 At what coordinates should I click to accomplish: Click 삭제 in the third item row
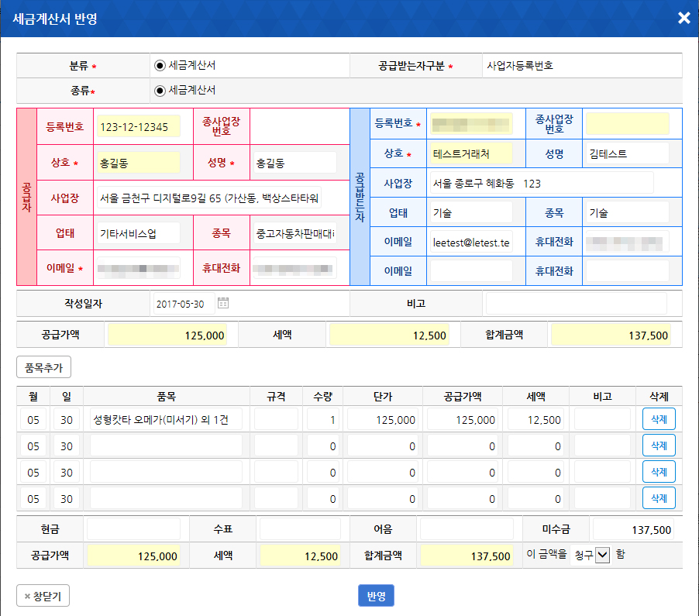[659, 472]
